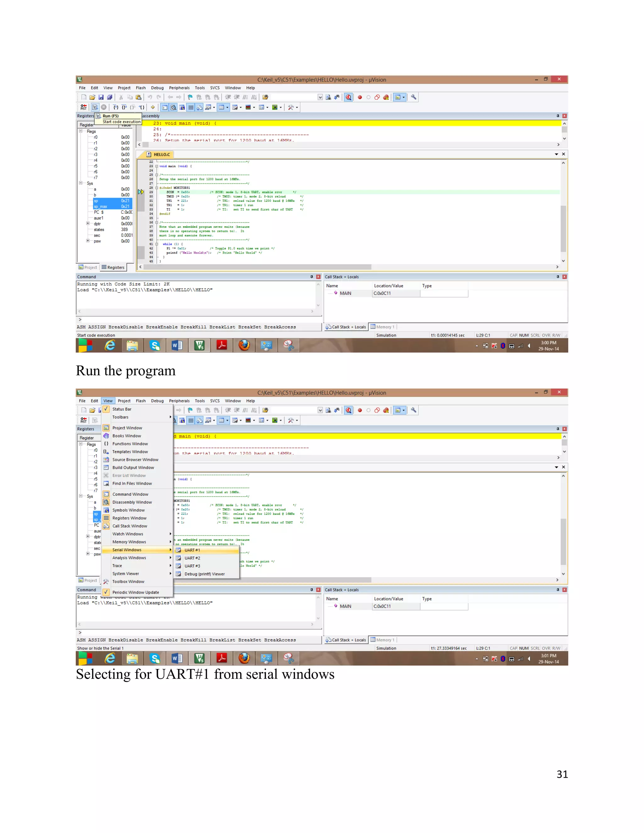644x833 pixels.
Task: Click Run to Cursor icon in Run-tooltip screenshot
Action: 142,108
